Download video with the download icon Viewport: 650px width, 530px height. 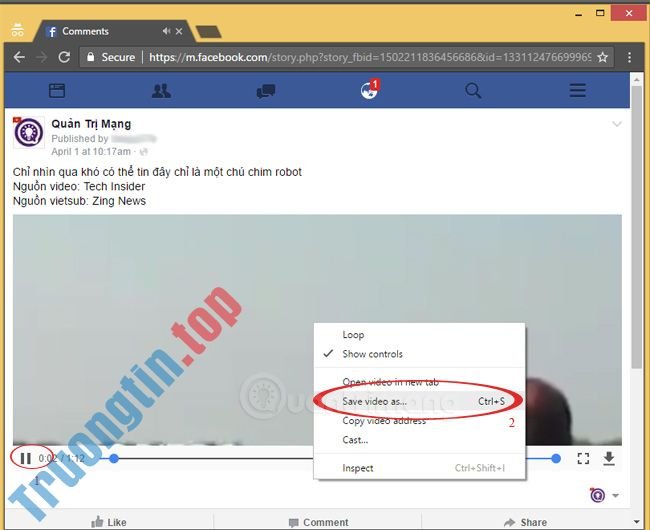609,458
